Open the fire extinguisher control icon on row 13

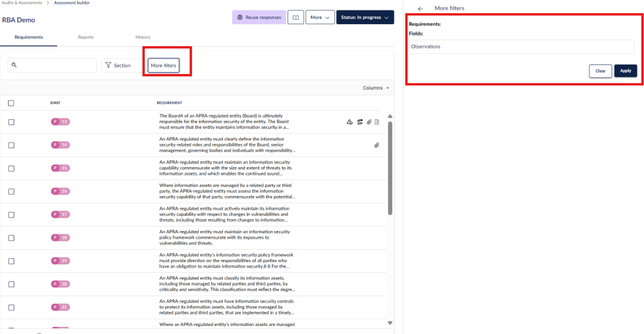[360, 122]
